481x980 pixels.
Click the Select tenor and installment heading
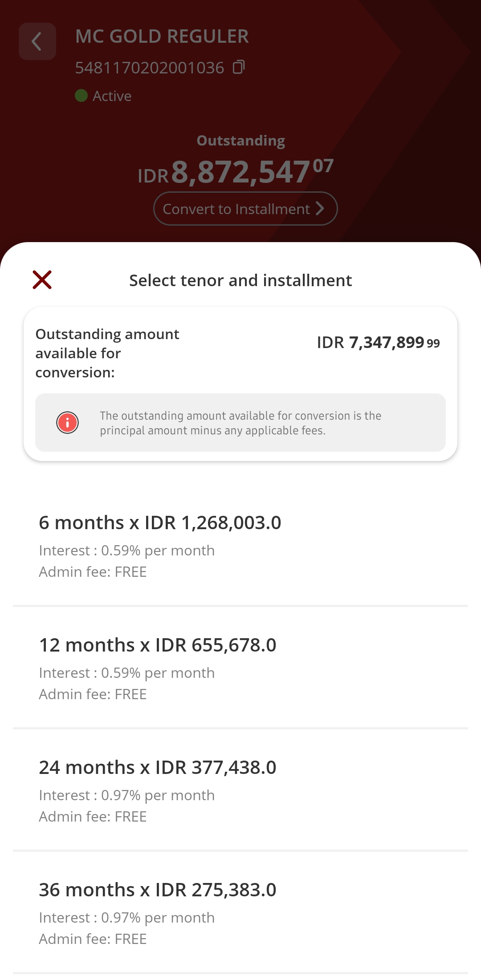pyautogui.click(x=240, y=280)
